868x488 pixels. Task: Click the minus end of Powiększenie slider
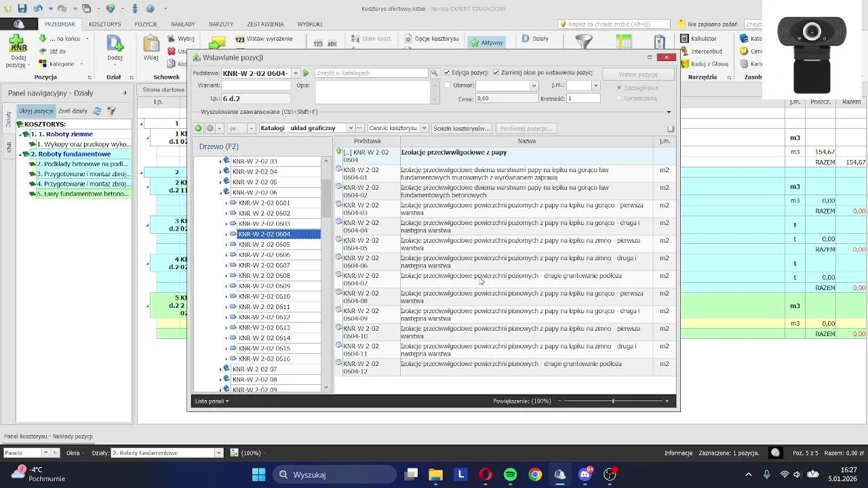(x=559, y=401)
